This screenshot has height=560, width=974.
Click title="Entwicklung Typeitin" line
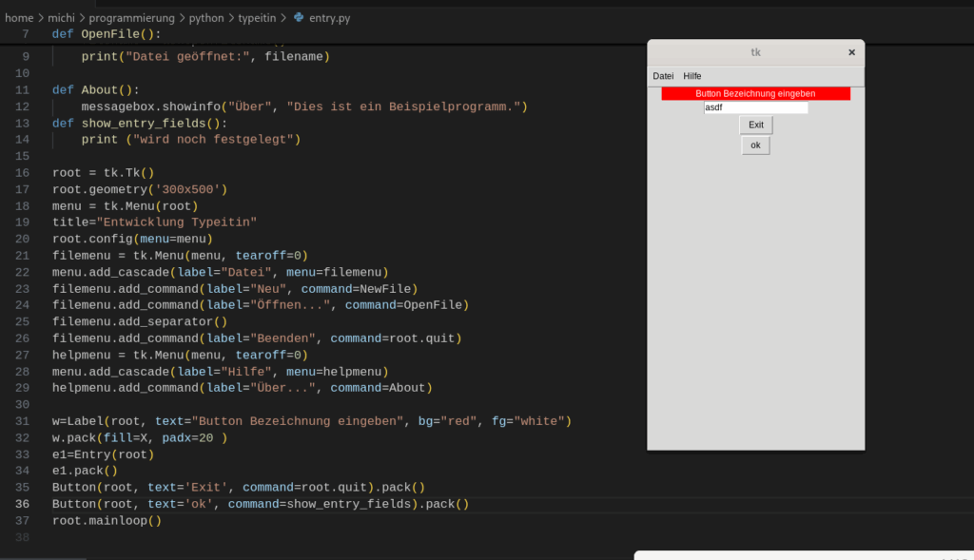pos(154,222)
